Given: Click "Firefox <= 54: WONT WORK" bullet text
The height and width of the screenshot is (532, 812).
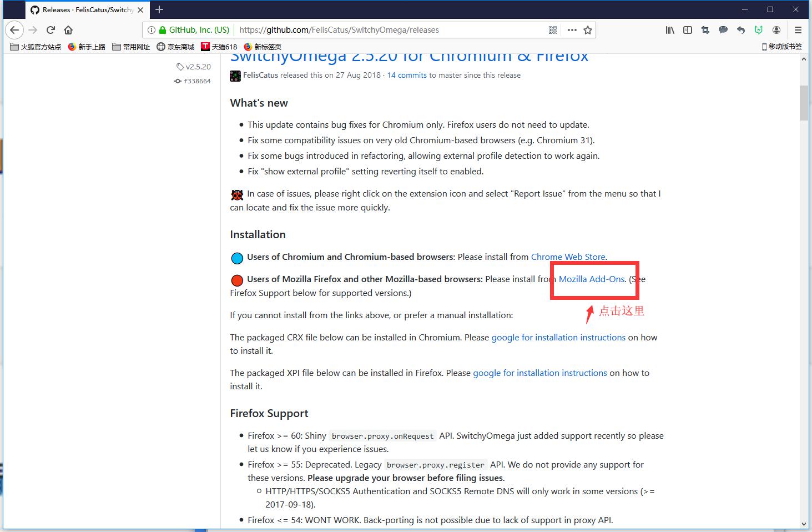Looking at the screenshot, I should [x=430, y=520].
